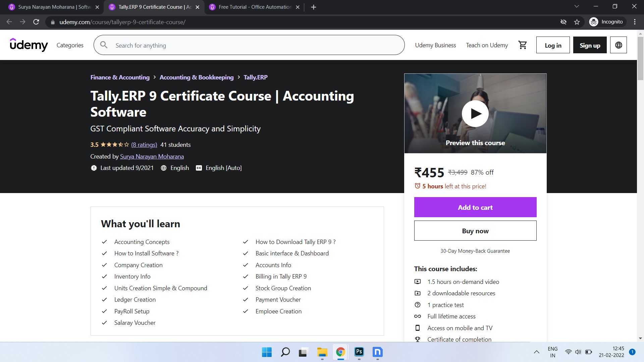Open Windows Start menu
This screenshot has height=362, width=644.
267,352
